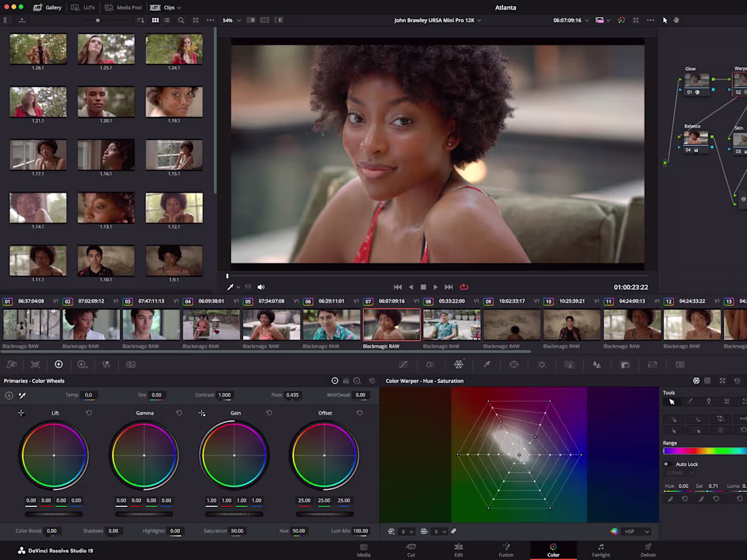This screenshot has width=747, height=560.
Task: Mute audio with the speaker icon
Action: pyautogui.click(x=261, y=286)
